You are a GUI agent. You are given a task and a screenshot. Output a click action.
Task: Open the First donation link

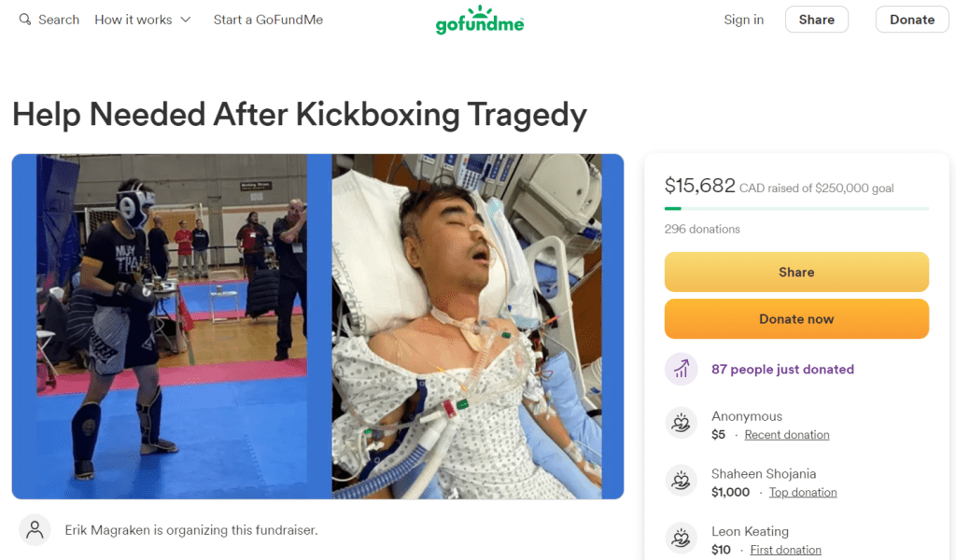[x=786, y=550]
